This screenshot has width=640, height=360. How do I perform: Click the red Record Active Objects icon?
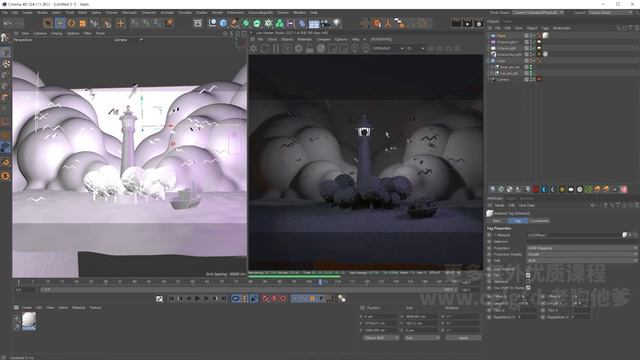[x=266, y=299]
